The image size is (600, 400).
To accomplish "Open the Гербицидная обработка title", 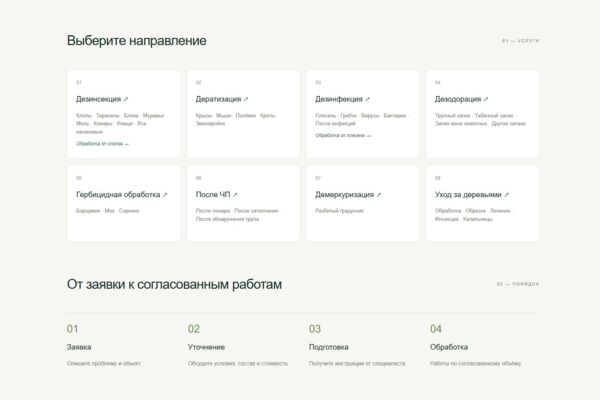I will 118,194.
